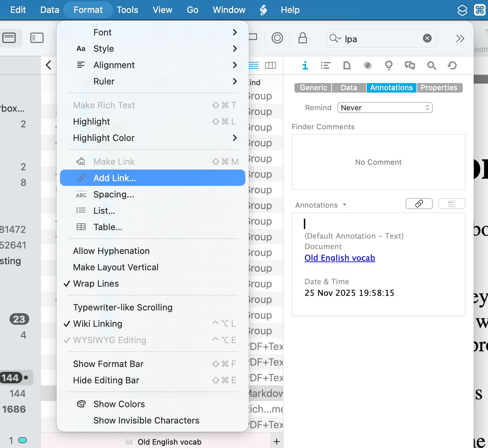Open Show Colors palette item
Image resolution: width=488 pixels, height=448 pixels.
(119, 404)
